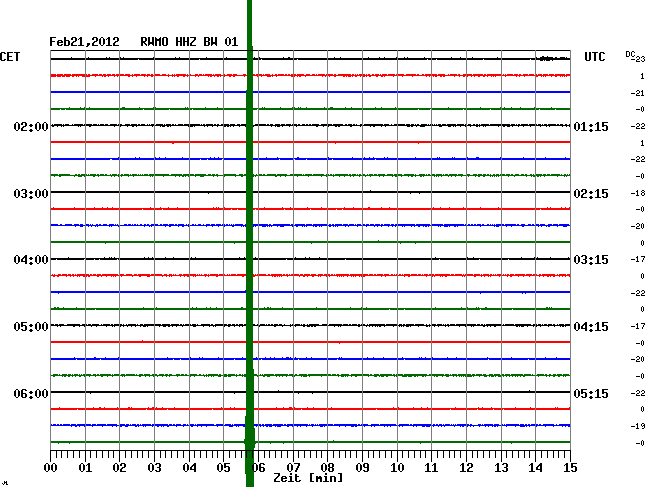
Task: Click the date label Feb21,2012
Action: (x=84, y=42)
